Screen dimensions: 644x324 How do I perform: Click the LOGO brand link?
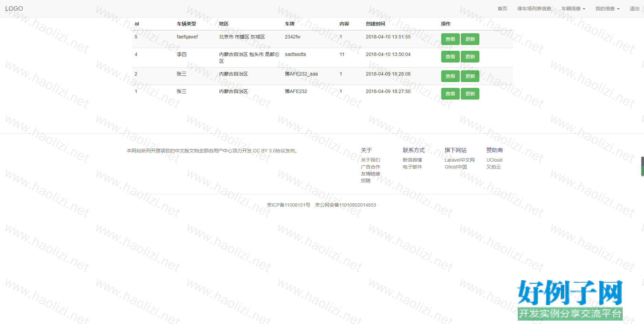14,9
